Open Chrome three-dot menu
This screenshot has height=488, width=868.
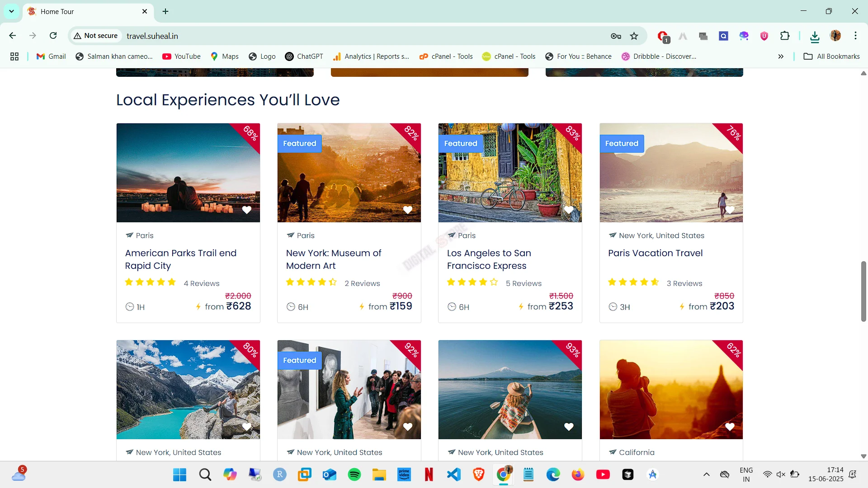click(x=855, y=36)
